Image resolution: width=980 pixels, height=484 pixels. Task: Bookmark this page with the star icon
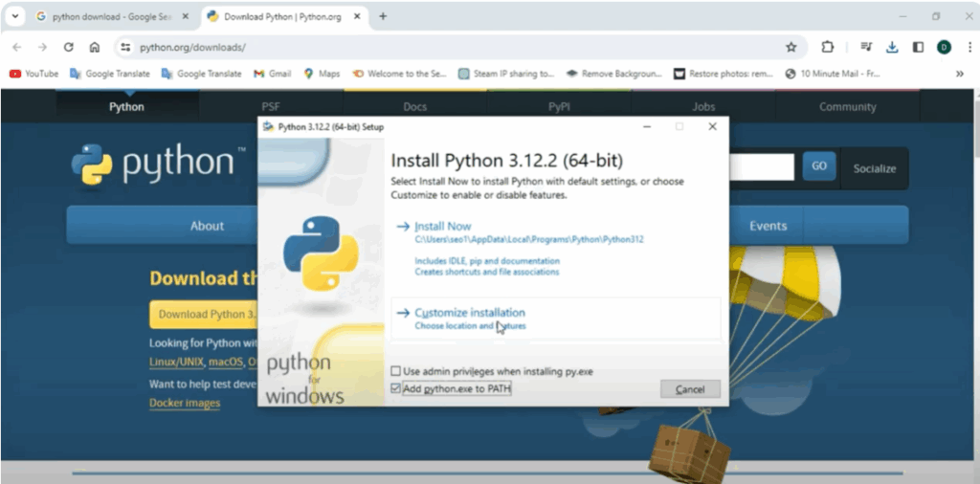pyautogui.click(x=791, y=48)
